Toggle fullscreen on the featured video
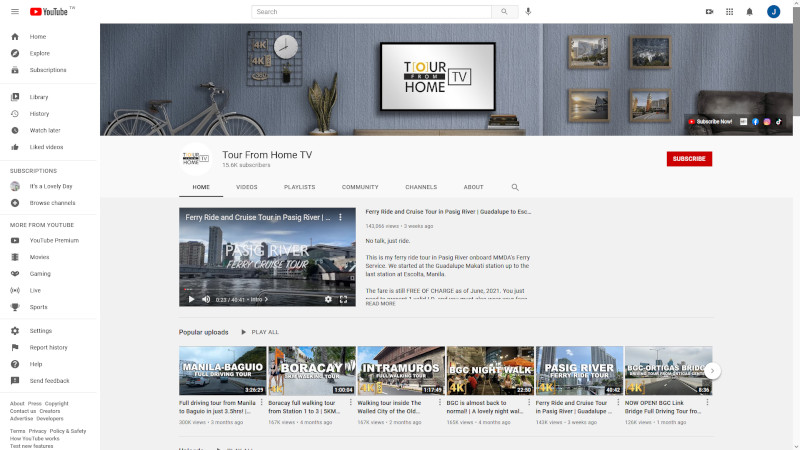800x450 pixels. point(343,299)
